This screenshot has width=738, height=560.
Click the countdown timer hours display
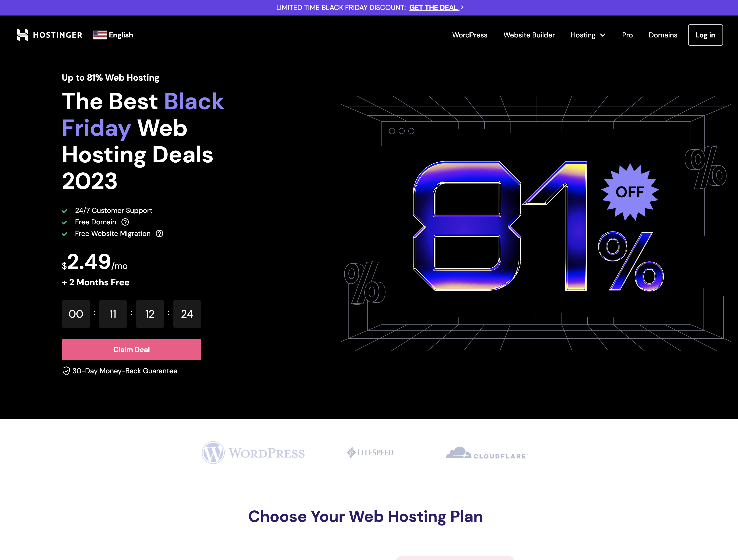click(113, 313)
